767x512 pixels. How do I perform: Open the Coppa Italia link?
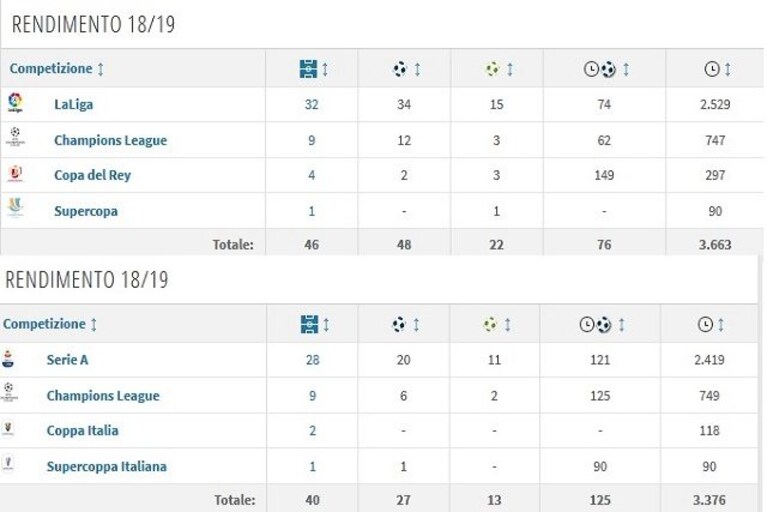click(x=83, y=430)
